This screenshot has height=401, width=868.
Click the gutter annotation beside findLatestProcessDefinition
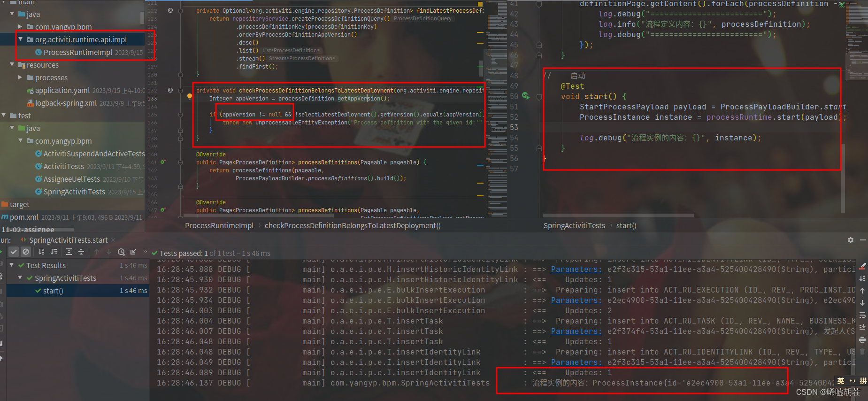[x=170, y=10]
